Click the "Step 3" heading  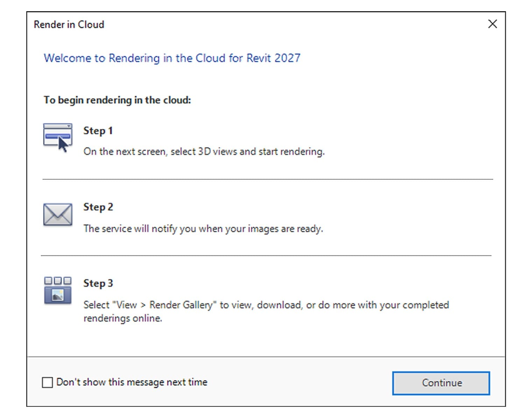pyautogui.click(x=98, y=283)
